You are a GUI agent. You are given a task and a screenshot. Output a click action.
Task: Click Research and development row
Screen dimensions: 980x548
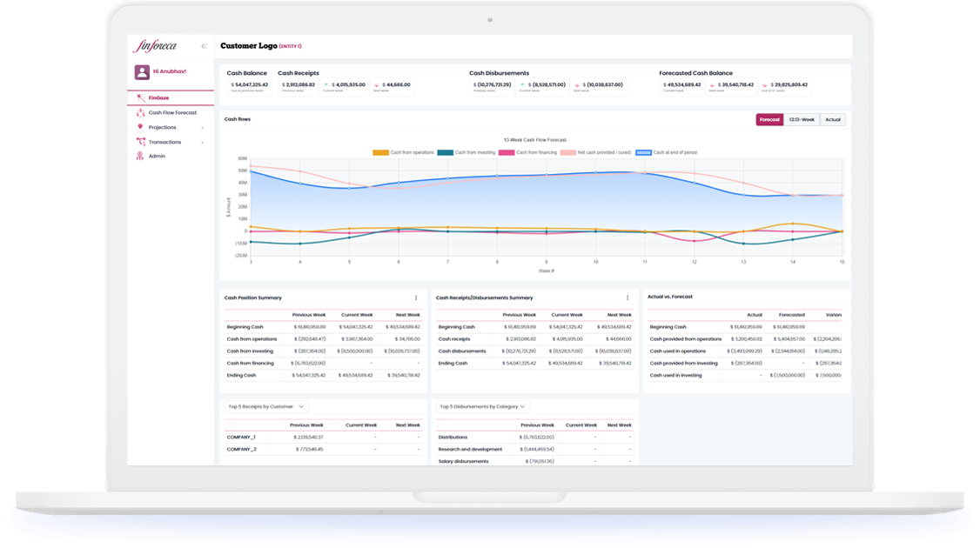(535, 449)
